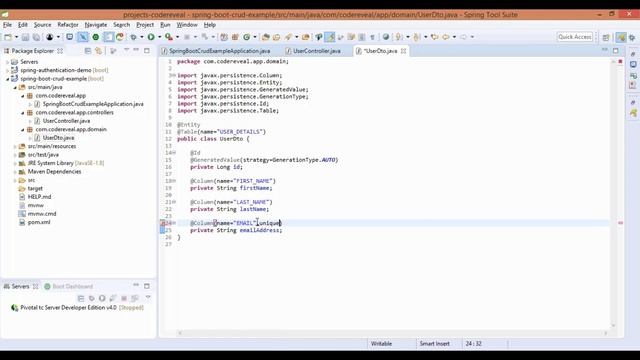Click the Profile server icon in Servers view
The image size is (640, 360).
[x=113, y=298]
